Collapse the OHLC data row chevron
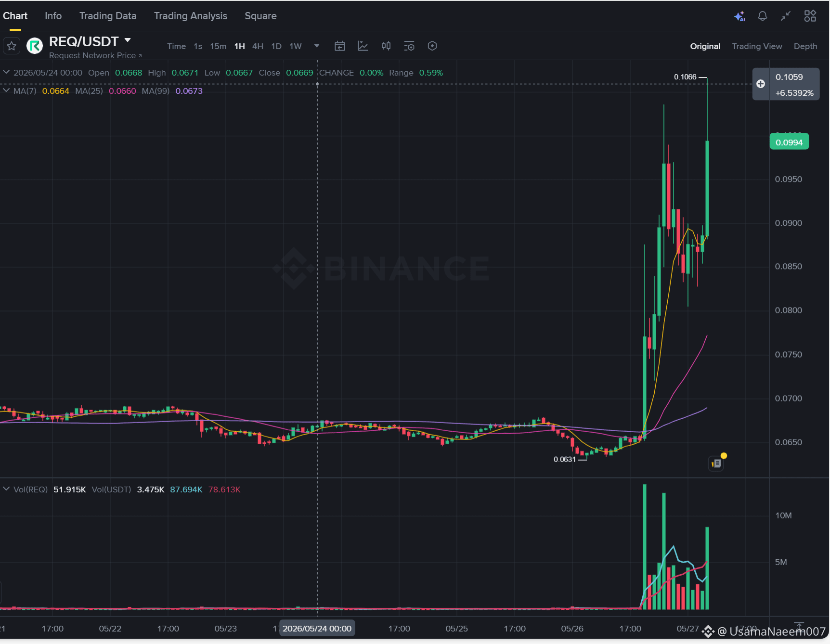This screenshot has width=830, height=644. pyautogui.click(x=6, y=72)
